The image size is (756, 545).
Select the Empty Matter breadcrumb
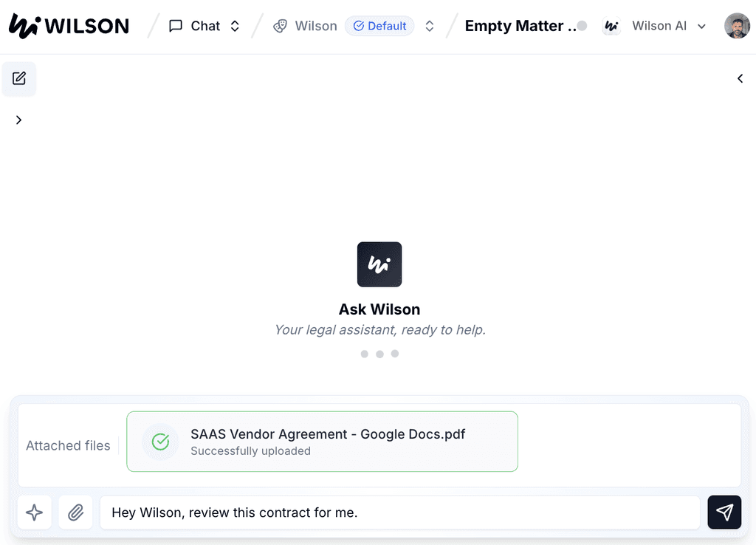click(520, 26)
